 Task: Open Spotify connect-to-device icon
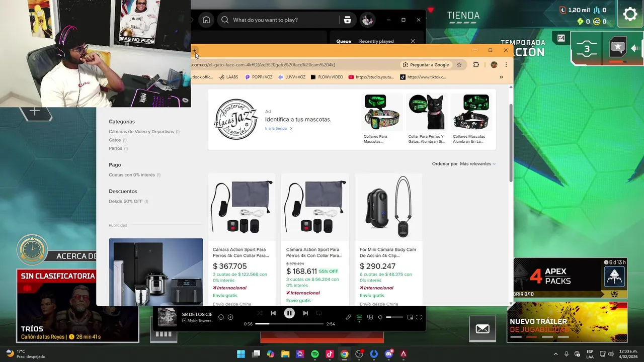[370, 317]
